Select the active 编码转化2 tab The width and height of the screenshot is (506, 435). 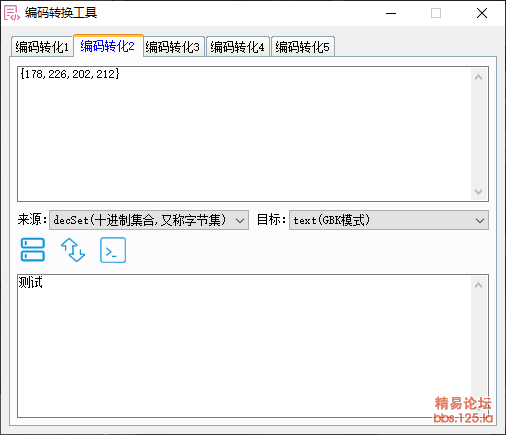pyautogui.click(x=107, y=46)
